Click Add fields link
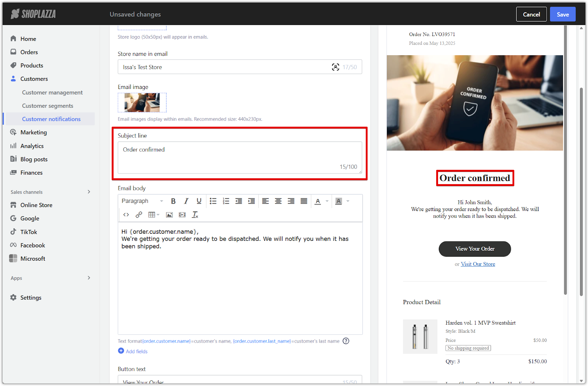The image size is (588, 386). 133,351
